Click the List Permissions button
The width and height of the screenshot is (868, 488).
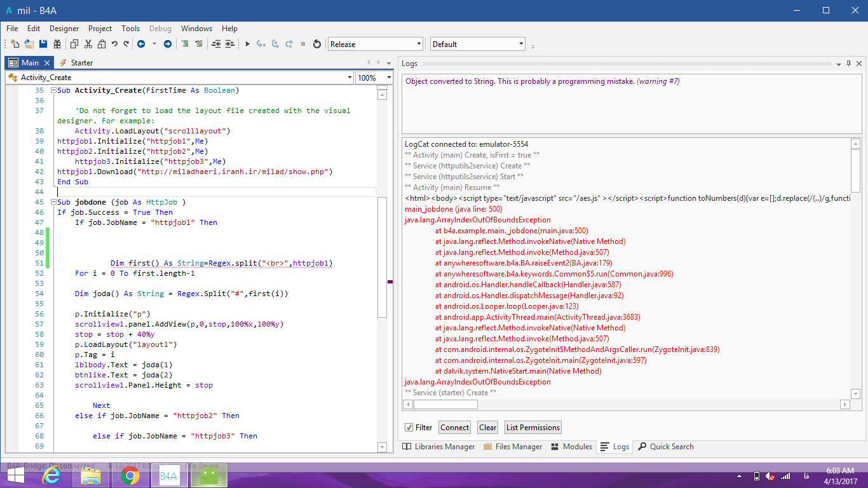click(532, 427)
